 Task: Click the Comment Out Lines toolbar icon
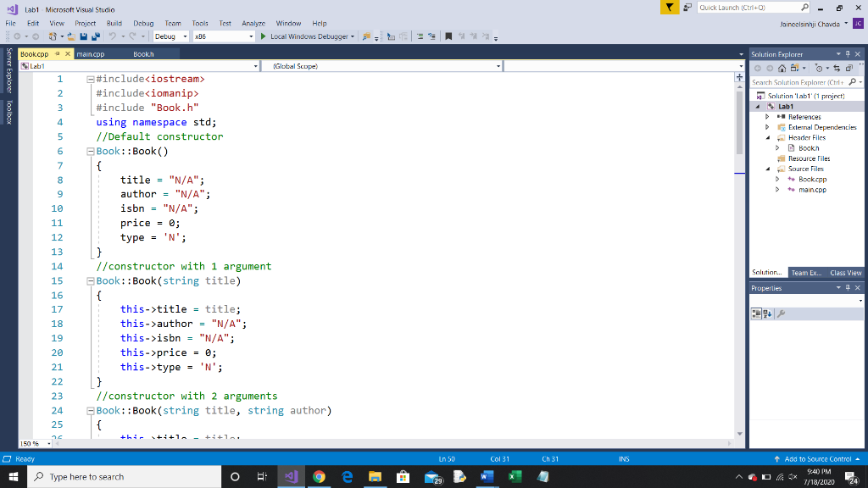point(420,36)
